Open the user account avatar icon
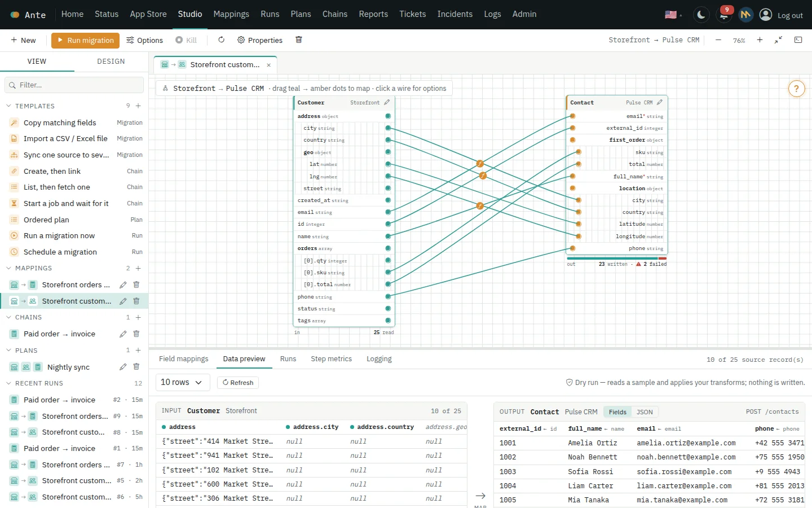The width and height of the screenshot is (812, 508). [x=766, y=15]
